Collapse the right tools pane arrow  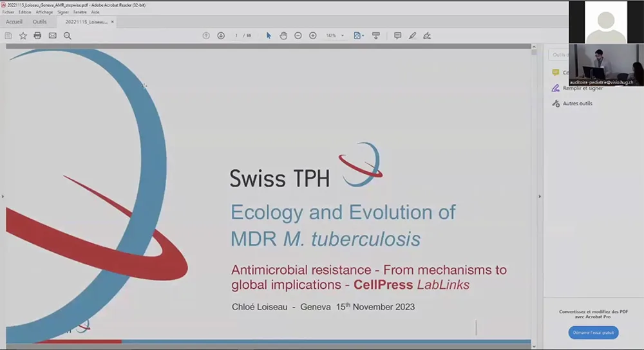(x=540, y=196)
